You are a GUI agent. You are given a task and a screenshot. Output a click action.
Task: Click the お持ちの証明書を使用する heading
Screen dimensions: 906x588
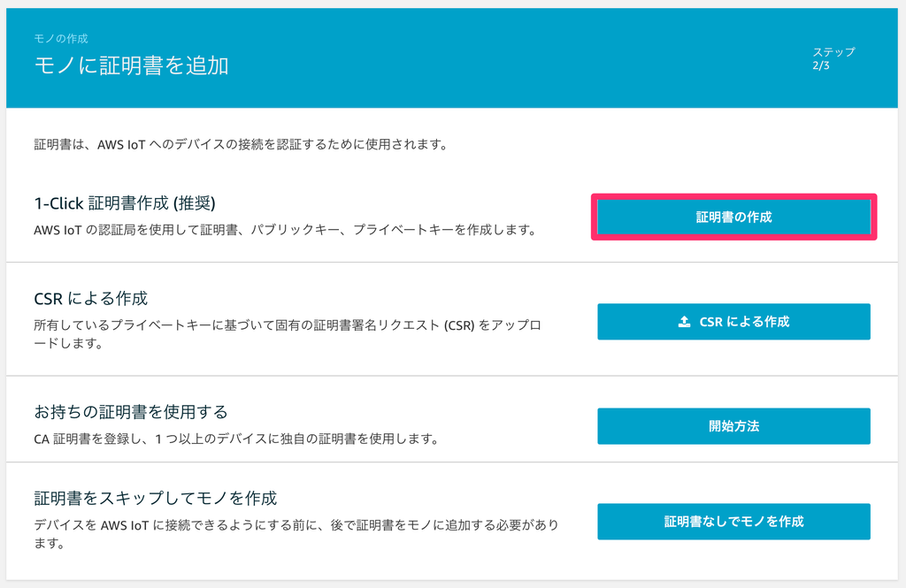131,412
